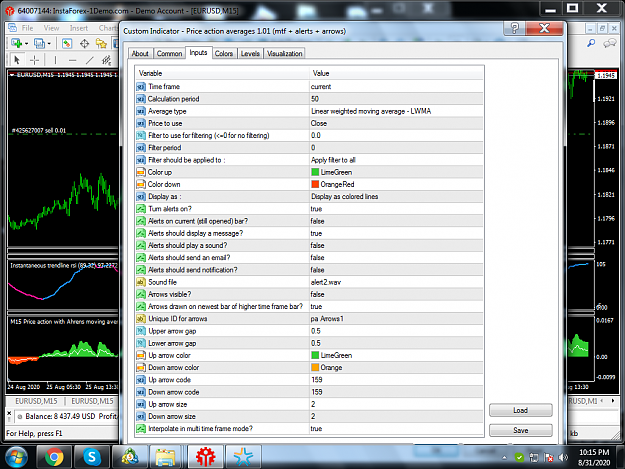Click the Filter period variable icon
This screenshot has width=625, height=469.
141,148
